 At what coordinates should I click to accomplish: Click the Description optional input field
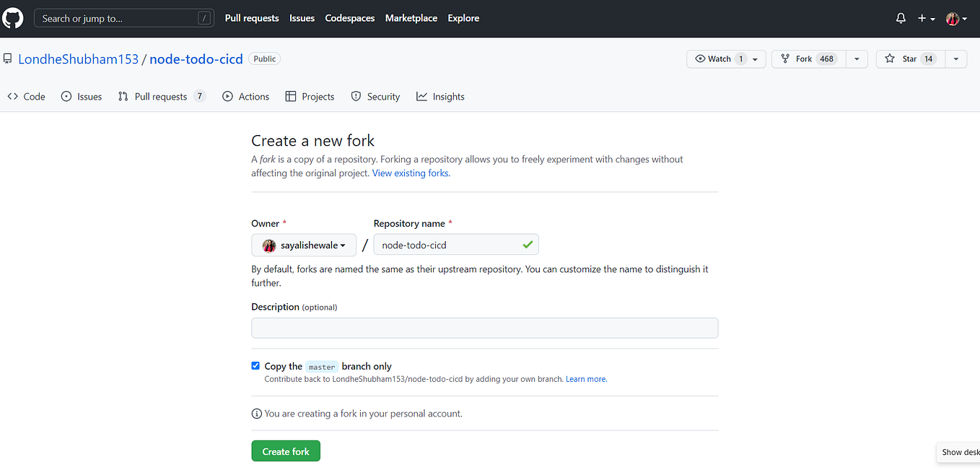(484, 328)
